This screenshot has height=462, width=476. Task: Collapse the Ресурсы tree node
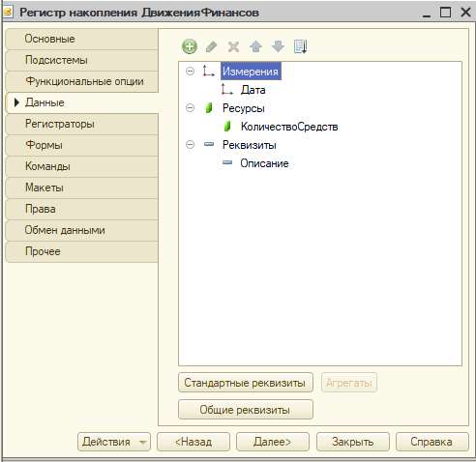[191, 107]
